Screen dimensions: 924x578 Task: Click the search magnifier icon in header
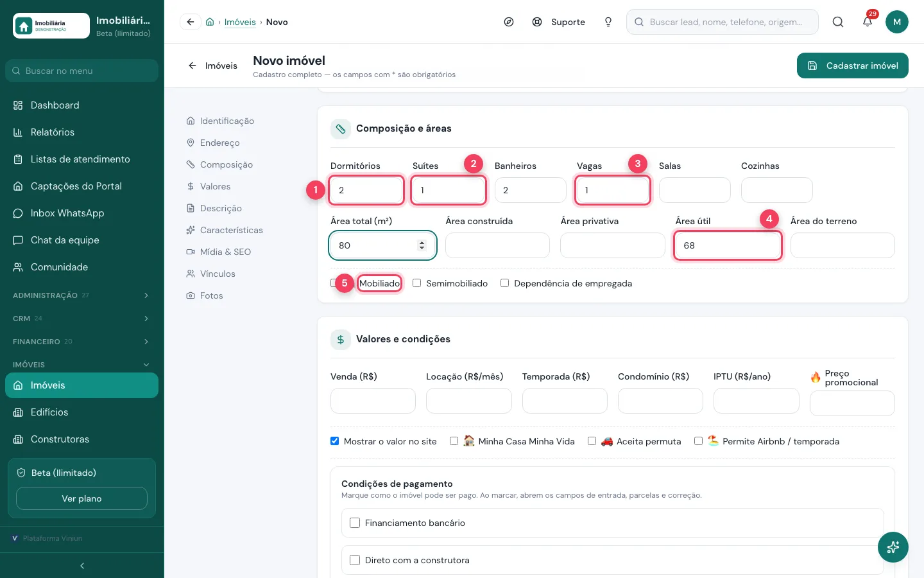pyautogui.click(x=838, y=22)
